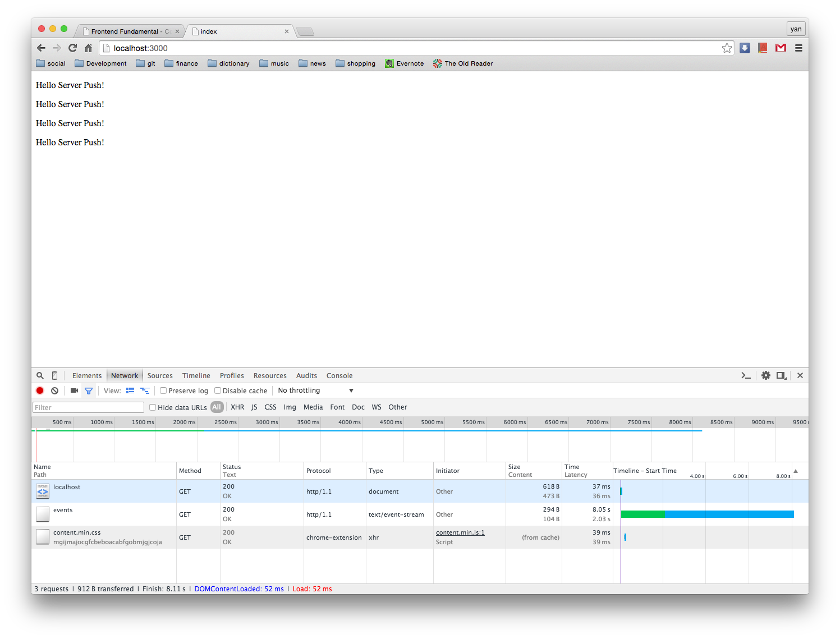Open the No throttling dropdown
The image size is (840, 639).
316,390
